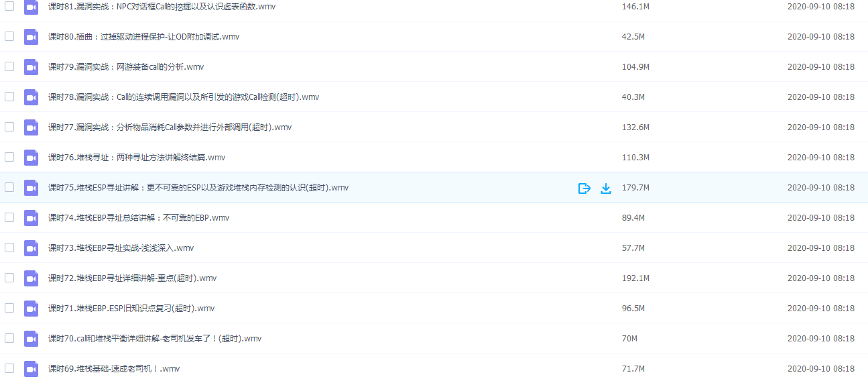The image size is (868, 381).
Task: Click the video icon of 课时76 file
Action: 31,158
